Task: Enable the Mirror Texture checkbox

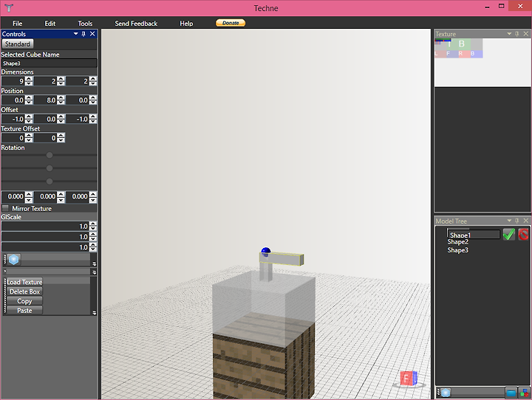Action: (5, 208)
